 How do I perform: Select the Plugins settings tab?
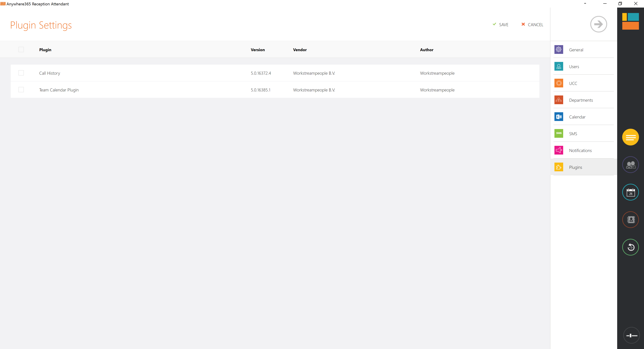[575, 167]
